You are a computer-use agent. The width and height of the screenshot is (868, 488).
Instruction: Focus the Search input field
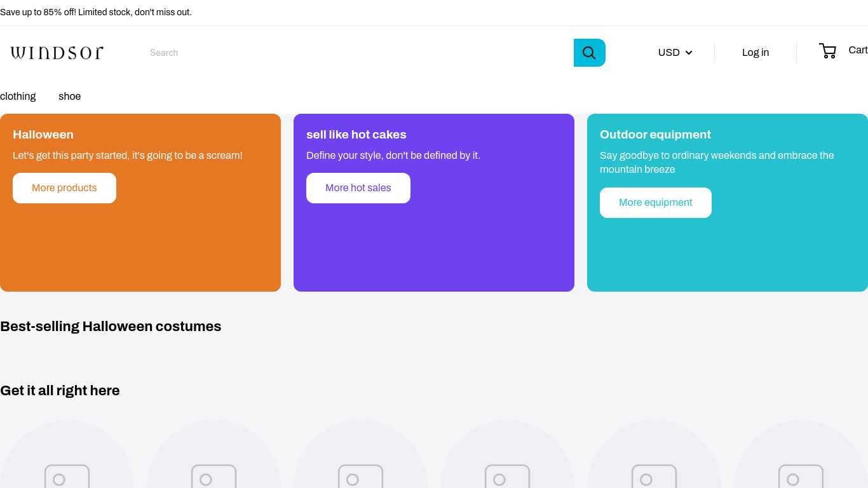358,53
